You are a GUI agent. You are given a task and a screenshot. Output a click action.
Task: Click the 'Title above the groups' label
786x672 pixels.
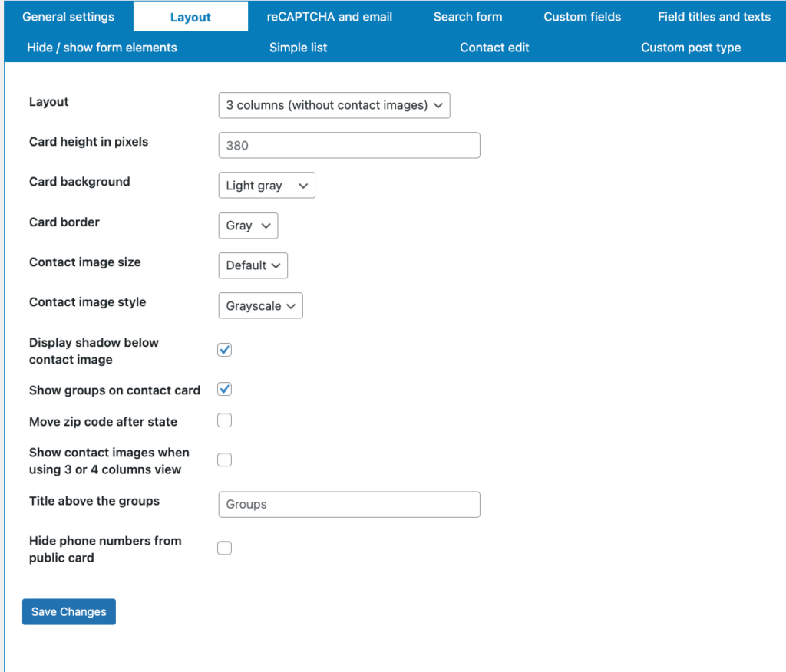[94, 501]
